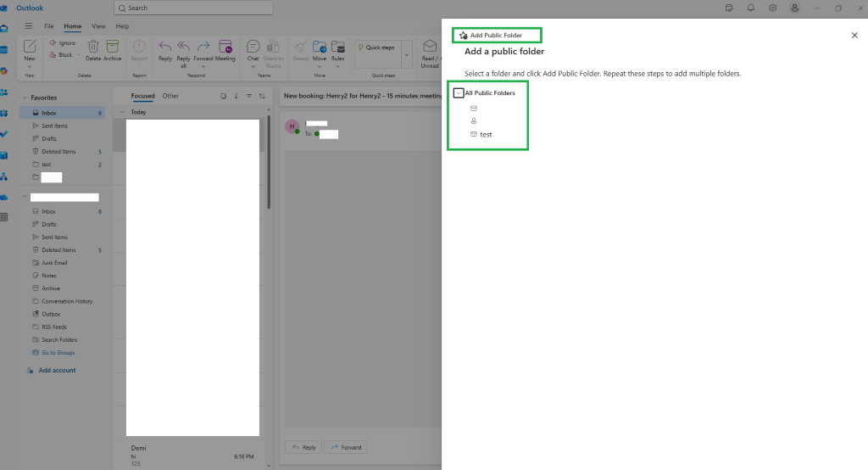Open the Rules icon
Viewport: 868px width, 470px height.
[337, 46]
